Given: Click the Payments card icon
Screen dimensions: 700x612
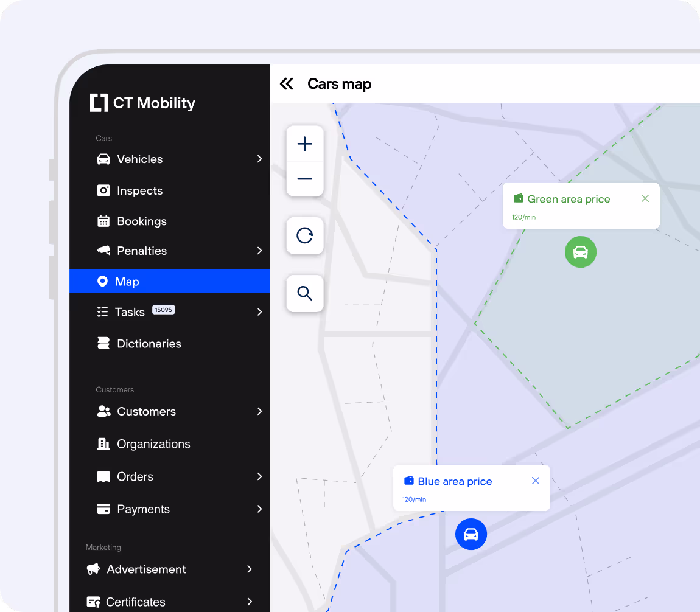Looking at the screenshot, I should tap(103, 509).
